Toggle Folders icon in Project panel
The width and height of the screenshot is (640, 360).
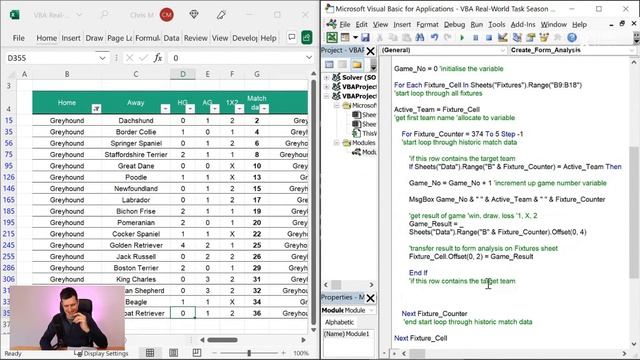[357, 64]
